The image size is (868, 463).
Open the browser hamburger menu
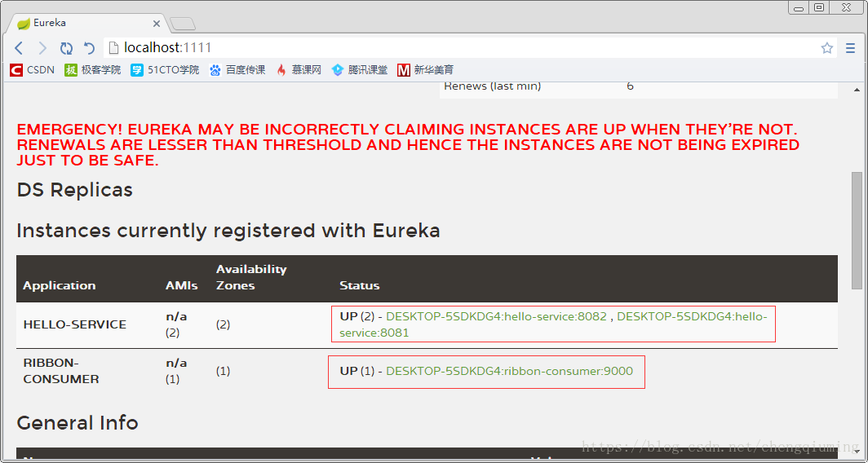click(x=851, y=48)
